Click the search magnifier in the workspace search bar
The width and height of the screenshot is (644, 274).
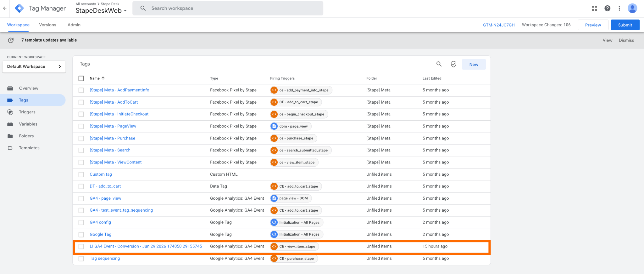pyautogui.click(x=143, y=8)
